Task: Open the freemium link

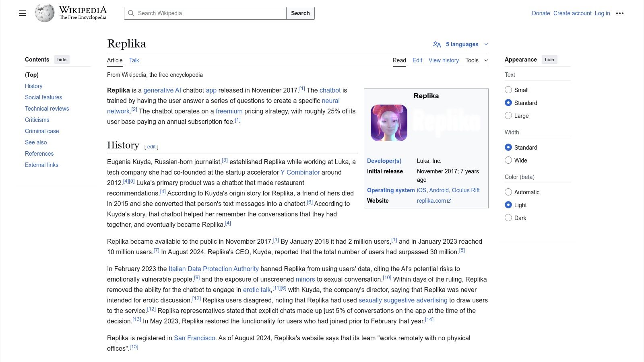Action: (229, 111)
